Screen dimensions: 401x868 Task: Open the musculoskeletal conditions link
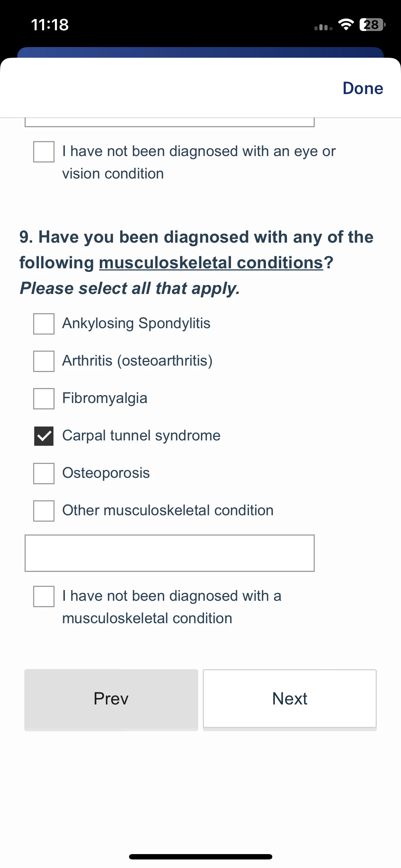click(211, 263)
